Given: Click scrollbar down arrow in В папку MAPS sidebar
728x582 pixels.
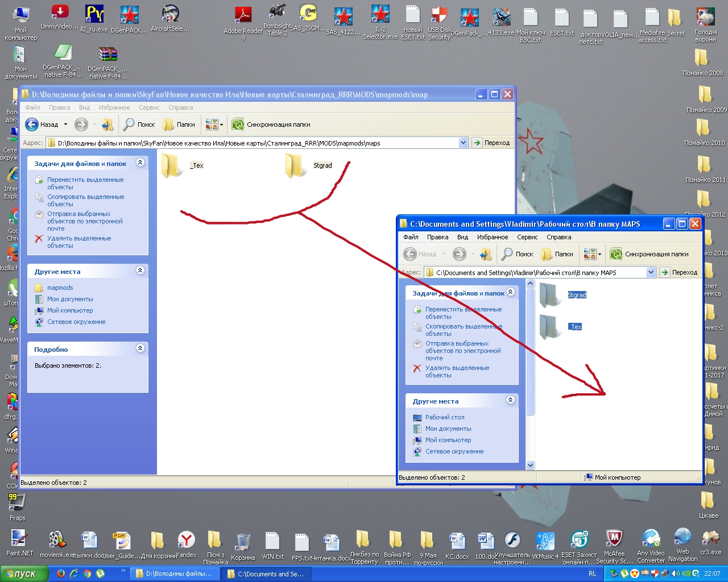Looking at the screenshot, I should click(530, 465).
